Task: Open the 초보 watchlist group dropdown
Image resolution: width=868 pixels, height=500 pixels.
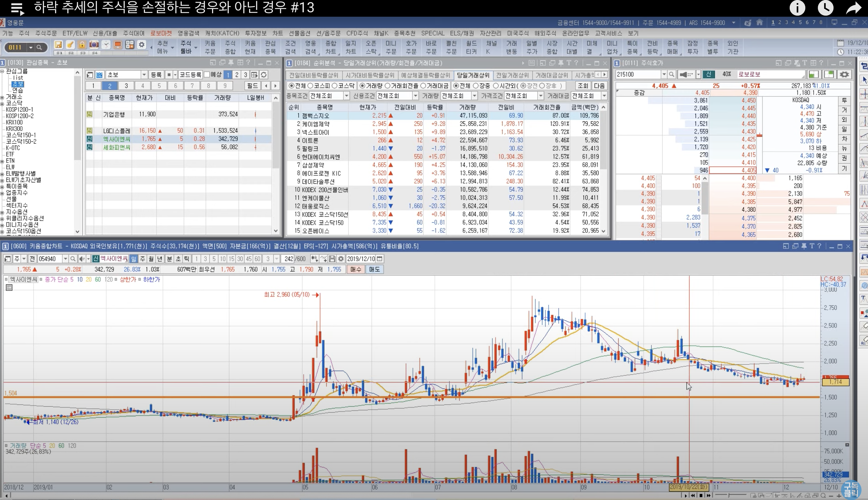Action: 144,75
